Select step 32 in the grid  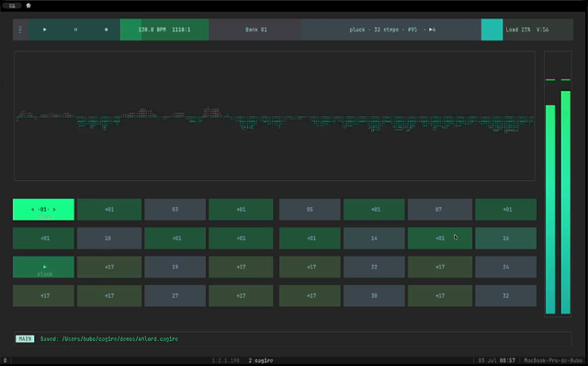pos(506,296)
